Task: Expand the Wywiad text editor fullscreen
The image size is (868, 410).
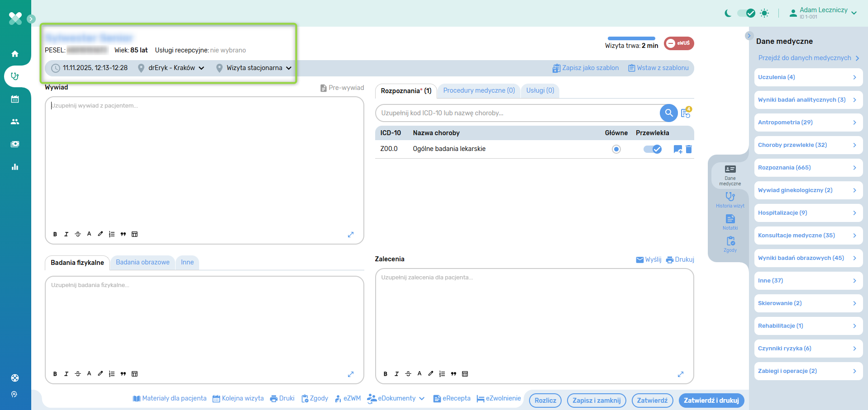Action: [350, 235]
